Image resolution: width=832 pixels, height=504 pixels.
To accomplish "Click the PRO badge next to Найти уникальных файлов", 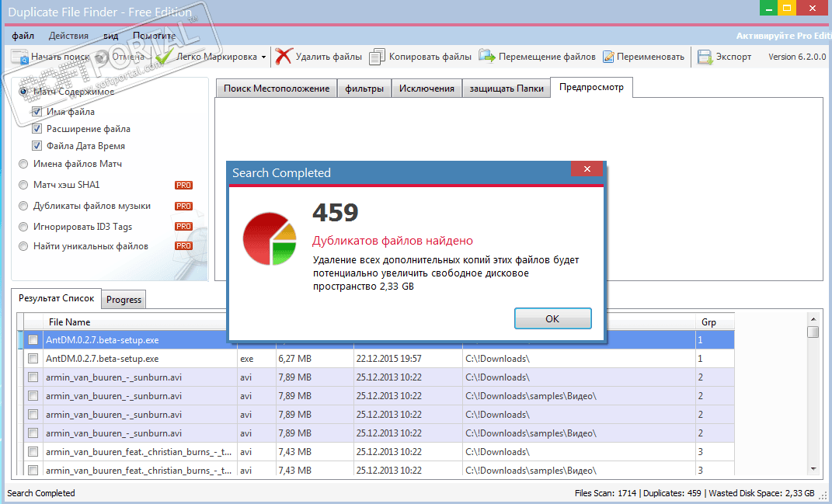I will 183,246.
